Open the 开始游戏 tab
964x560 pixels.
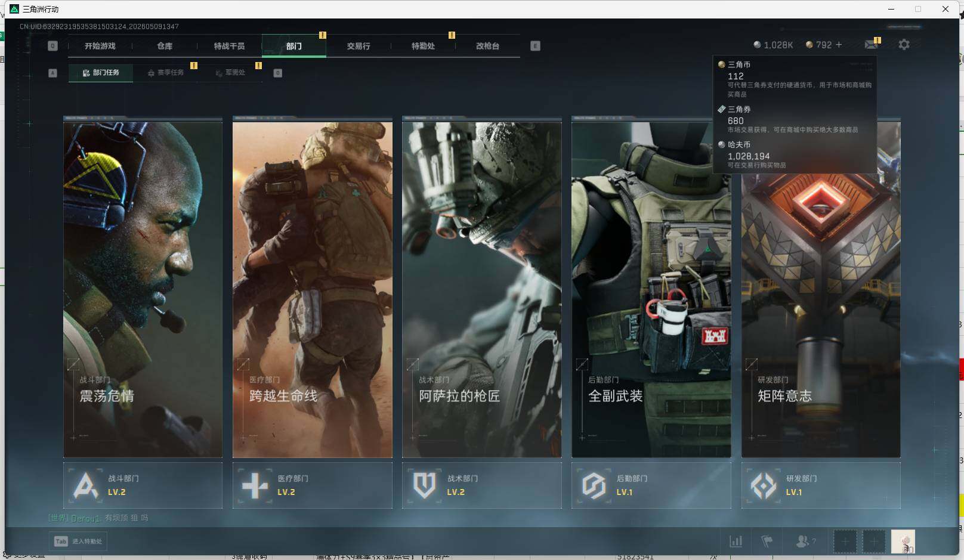click(100, 46)
